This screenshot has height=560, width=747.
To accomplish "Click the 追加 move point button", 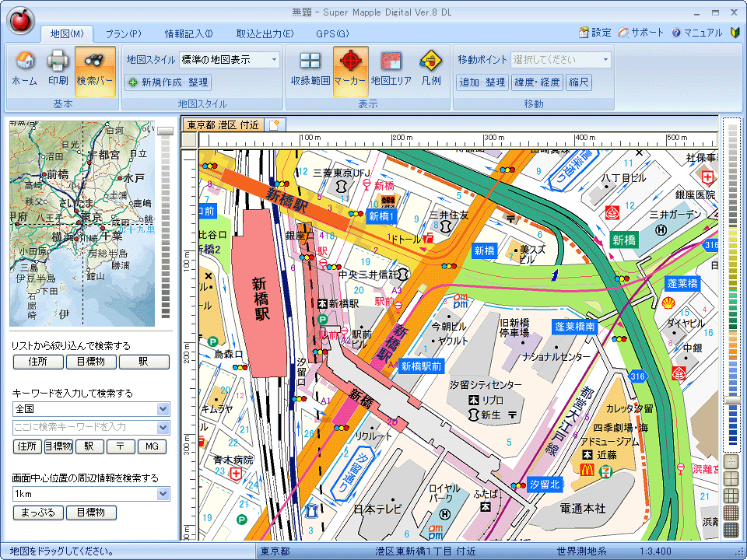I will (468, 82).
